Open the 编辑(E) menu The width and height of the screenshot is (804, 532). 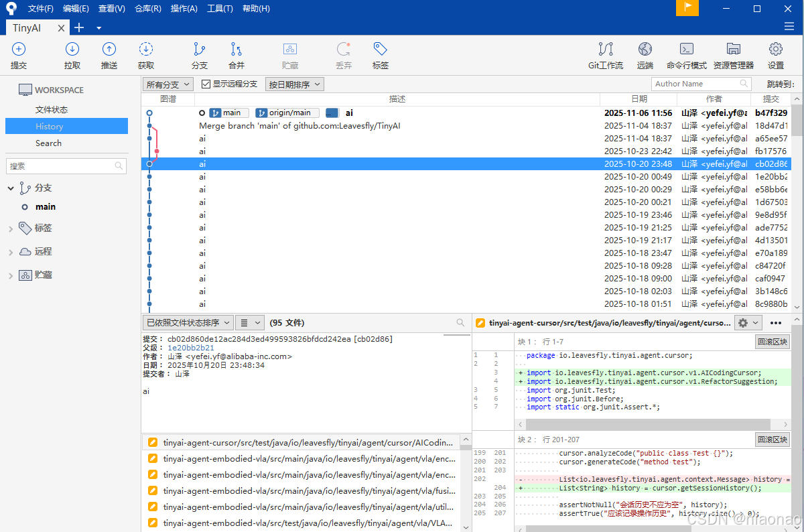76,9
